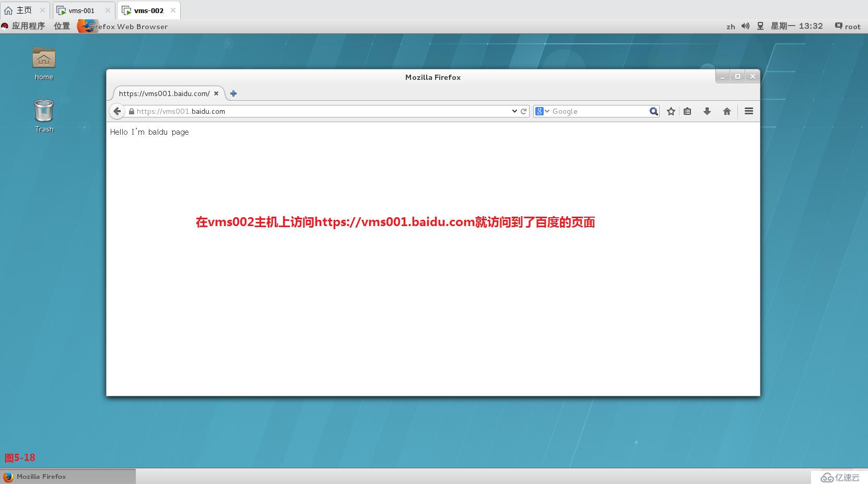868x484 pixels.
Task: Close the 主页 tab
Action: click(42, 10)
